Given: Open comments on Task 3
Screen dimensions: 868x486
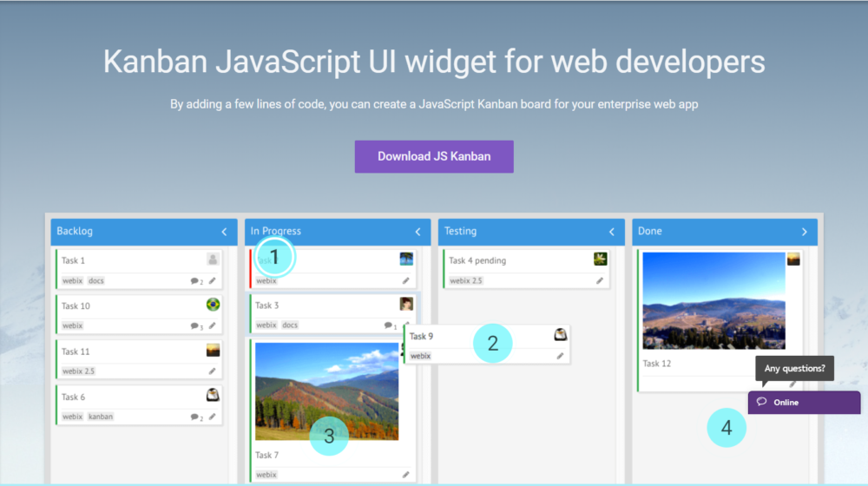Looking at the screenshot, I should (391, 325).
